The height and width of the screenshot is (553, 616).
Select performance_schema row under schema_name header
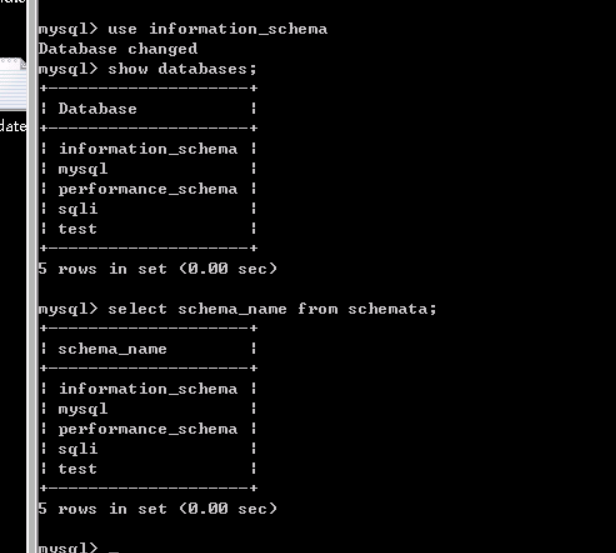(148, 429)
